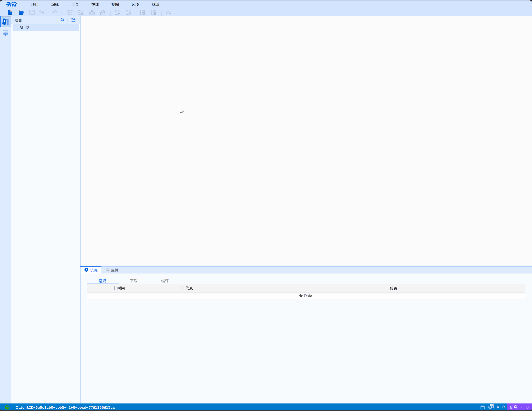532x411 pixels.
Task: Open the 帮助 menu
Action: [155, 4]
